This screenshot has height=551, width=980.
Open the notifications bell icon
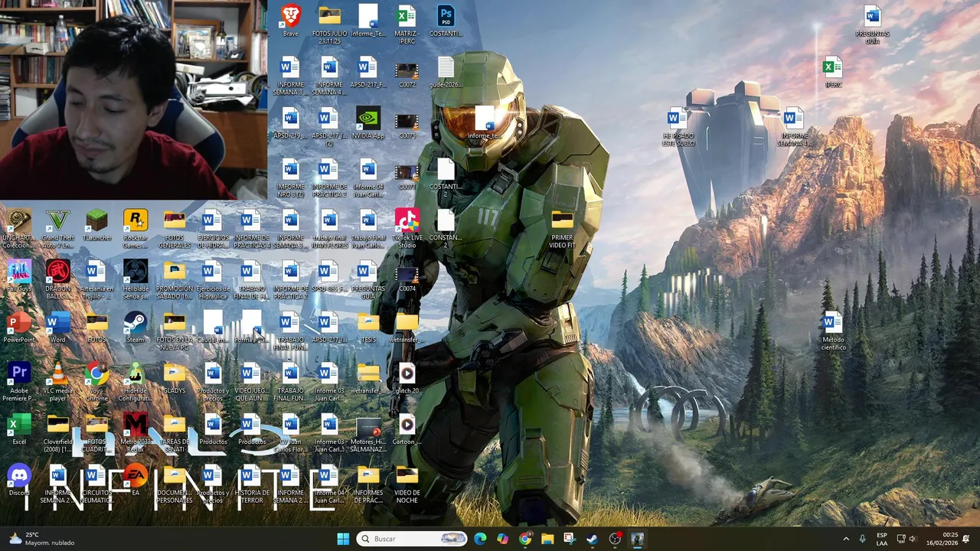tap(967, 539)
